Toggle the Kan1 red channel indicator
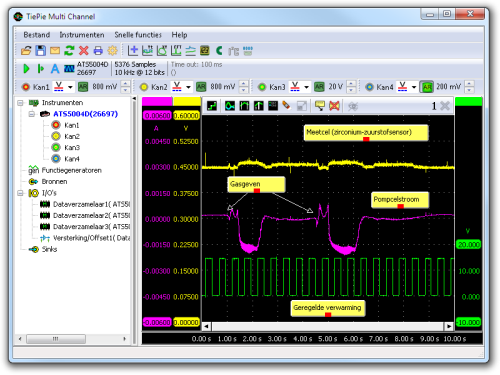Viewport: 500px width, 375px height. [x=26, y=87]
